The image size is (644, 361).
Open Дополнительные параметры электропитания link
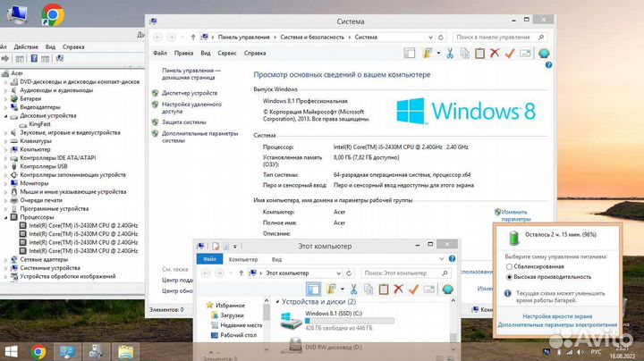(557, 324)
